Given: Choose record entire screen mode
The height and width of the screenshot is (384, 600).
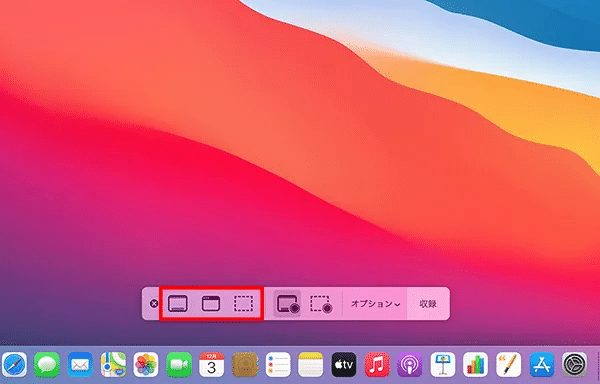Looking at the screenshot, I should pos(288,304).
